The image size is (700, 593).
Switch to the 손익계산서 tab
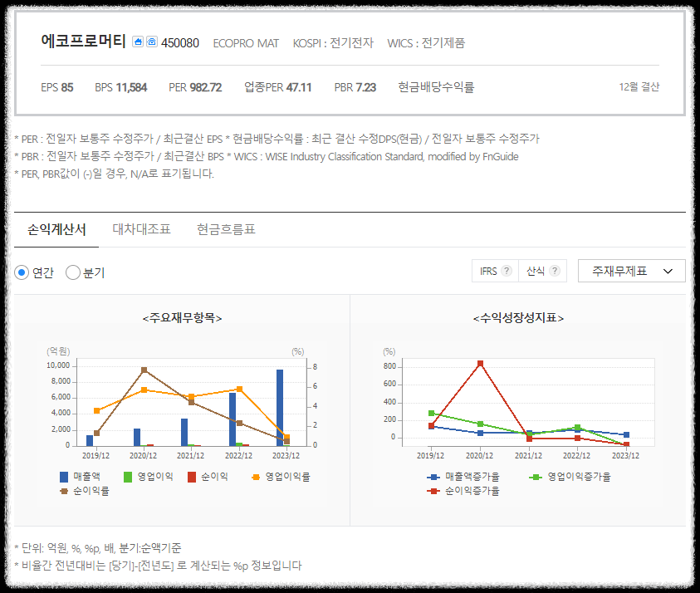click(x=56, y=229)
